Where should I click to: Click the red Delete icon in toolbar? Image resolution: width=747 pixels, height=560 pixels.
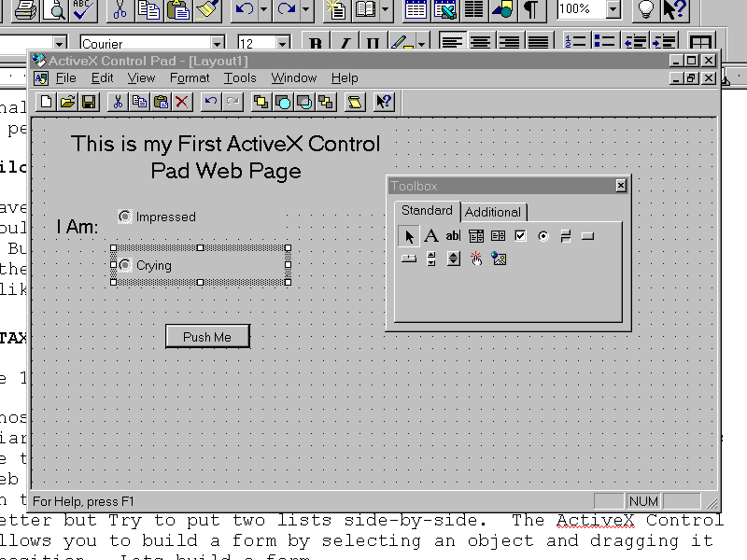click(x=182, y=102)
